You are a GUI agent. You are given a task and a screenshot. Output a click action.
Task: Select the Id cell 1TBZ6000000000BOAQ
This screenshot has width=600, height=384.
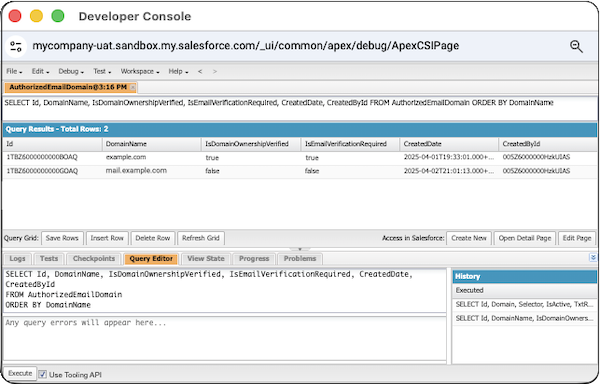(52, 157)
